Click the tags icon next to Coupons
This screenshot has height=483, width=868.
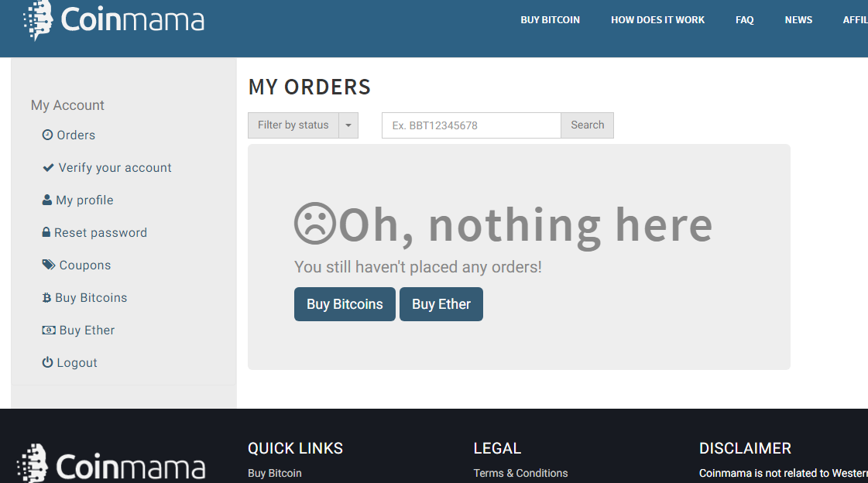[x=49, y=265]
